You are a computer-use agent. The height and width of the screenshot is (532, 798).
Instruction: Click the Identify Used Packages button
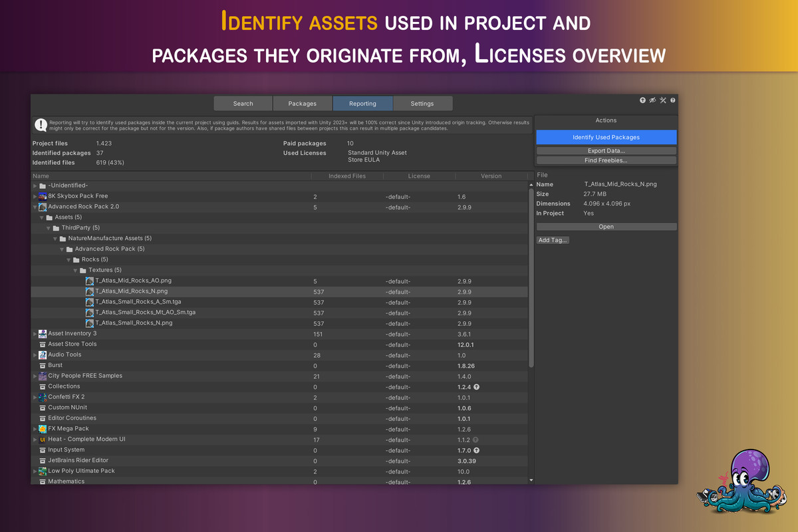(606, 136)
